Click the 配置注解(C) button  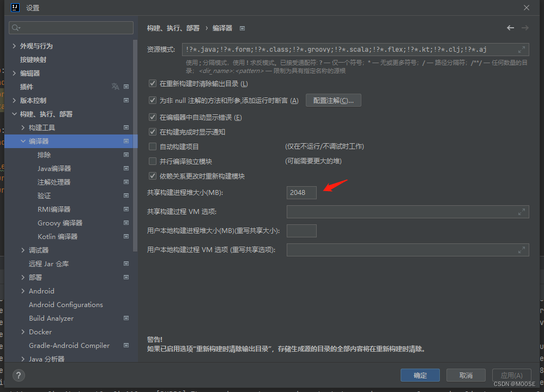coord(333,100)
